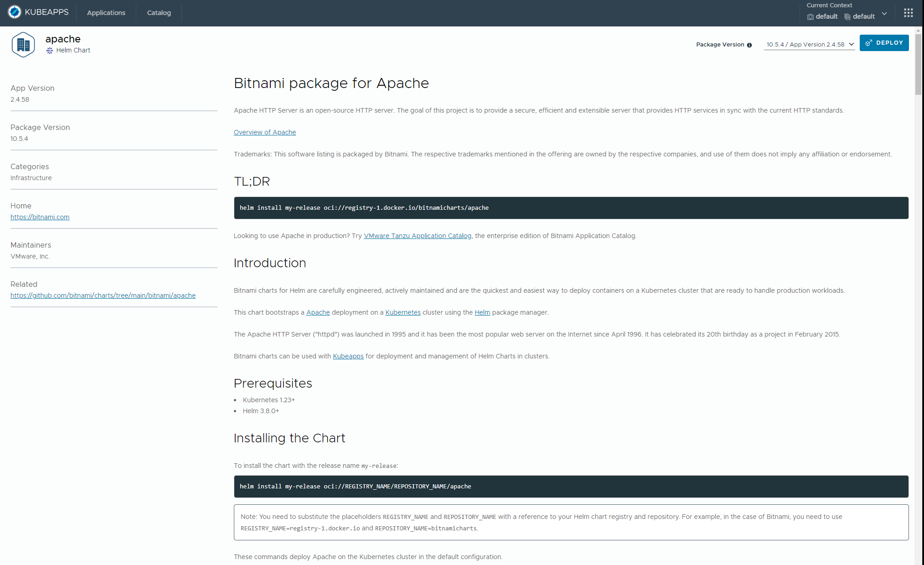This screenshot has height=565, width=924.
Task: Open the Overview of Apache link
Action: [264, 132]
